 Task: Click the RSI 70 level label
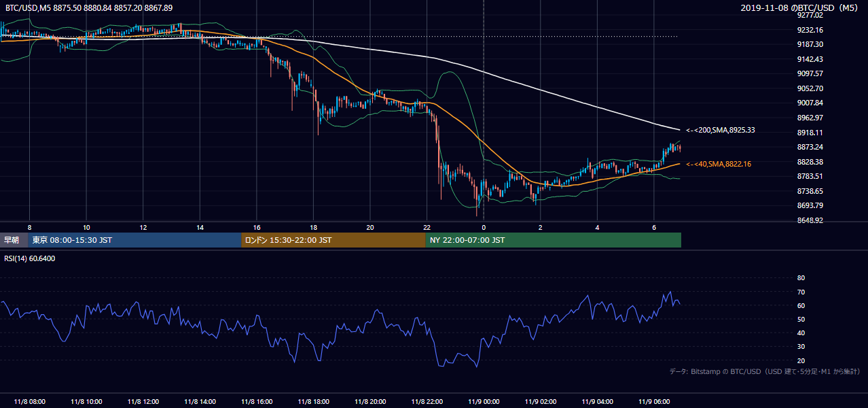coord(801,292)
